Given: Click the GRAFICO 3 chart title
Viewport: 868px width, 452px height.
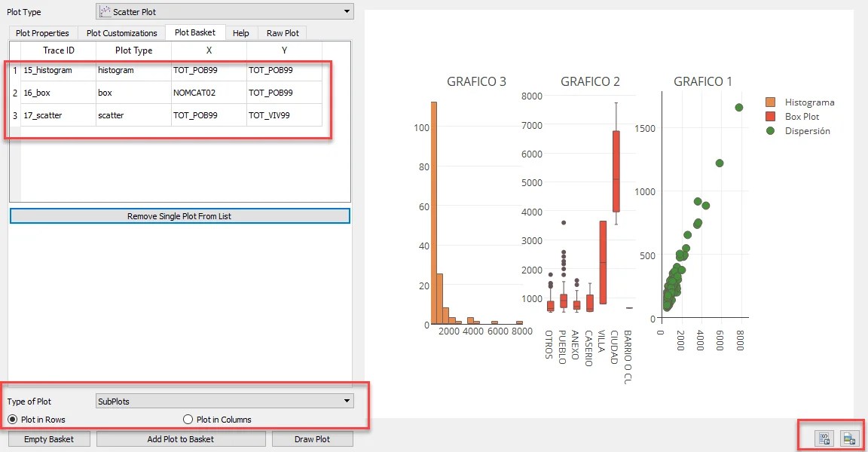Looking at the screenshot, I should pyautogui.click(x=476, y=82).
